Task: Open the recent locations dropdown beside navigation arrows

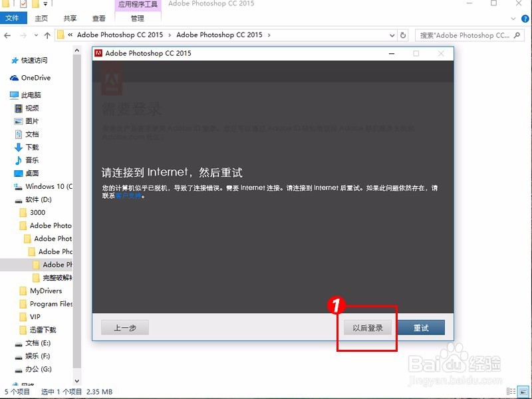Action: [x=35, y=35]
